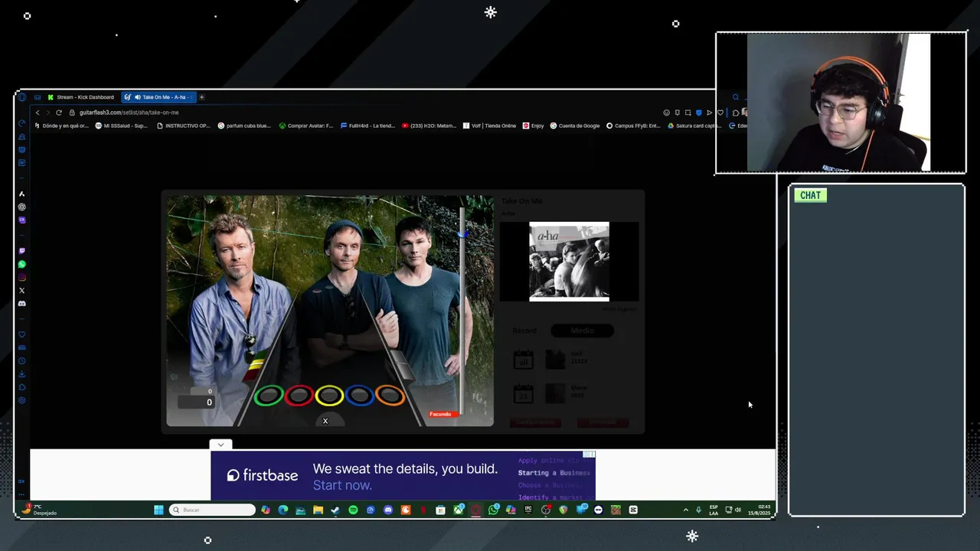This screenshot has height=551, width=980.
Task: Open Spotify from the taskbar
Action: 353,510
